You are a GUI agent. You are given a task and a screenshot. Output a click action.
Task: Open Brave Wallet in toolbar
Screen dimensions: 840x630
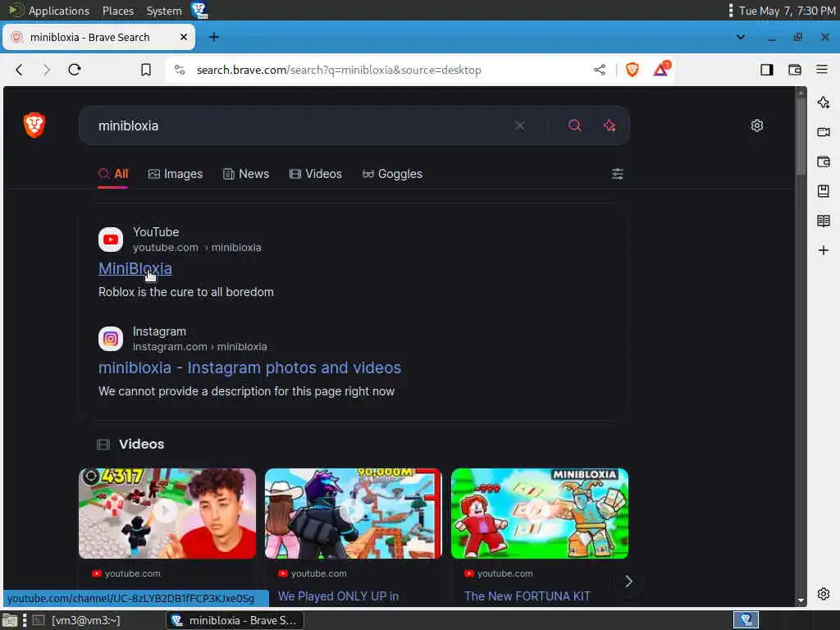[x=794, y=70]
